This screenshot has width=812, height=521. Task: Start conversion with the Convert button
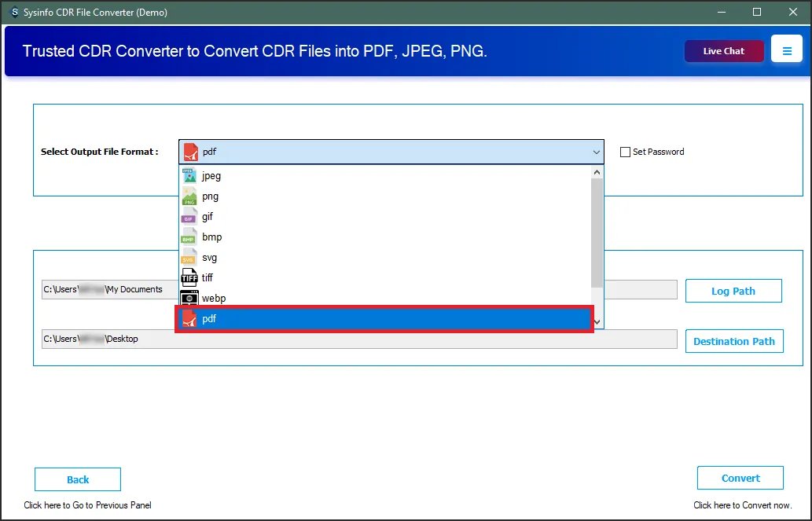tap(740, 478)
